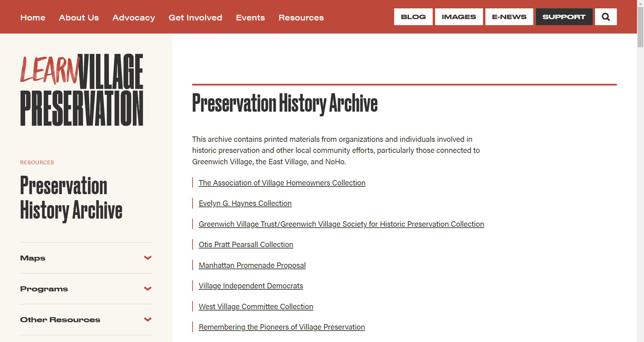The height and width of the screenshot is (342, 644).
Task: Open the About Us menu
Action: pos(79,17)
